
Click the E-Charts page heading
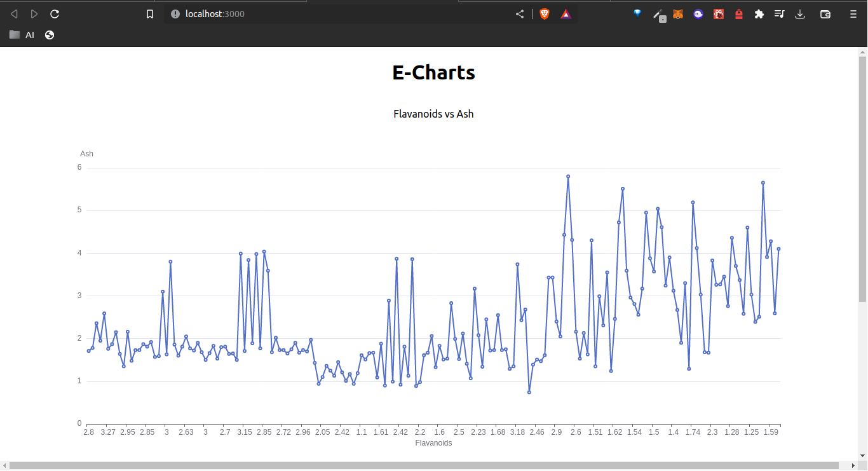point(433,72)
